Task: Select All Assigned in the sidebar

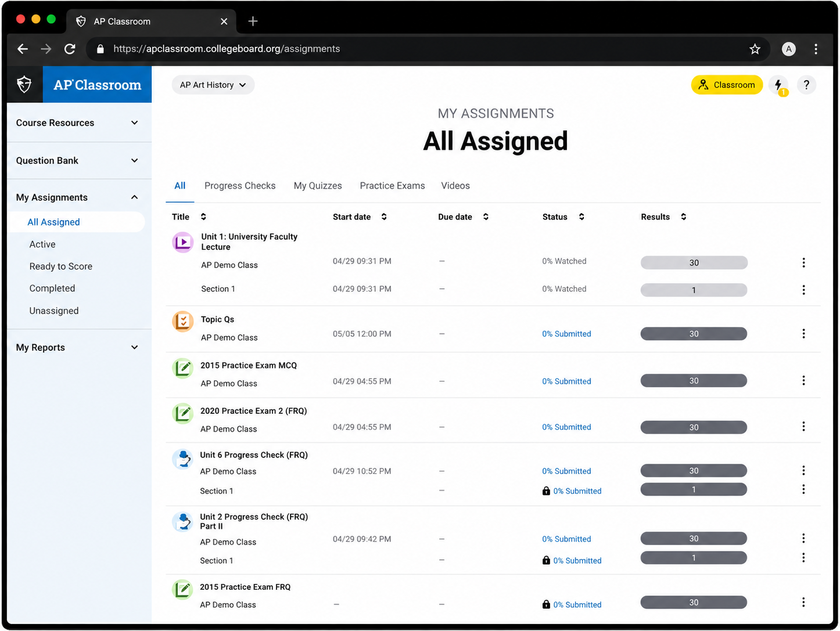Action: click(77, 222)
